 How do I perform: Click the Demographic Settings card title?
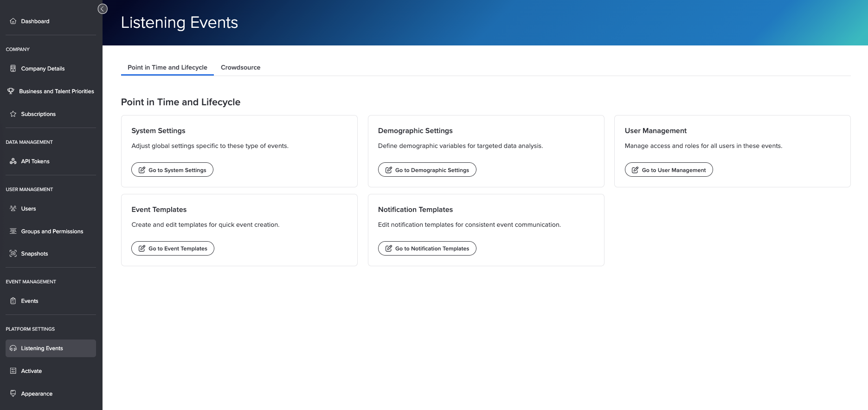tap(415, 131)
